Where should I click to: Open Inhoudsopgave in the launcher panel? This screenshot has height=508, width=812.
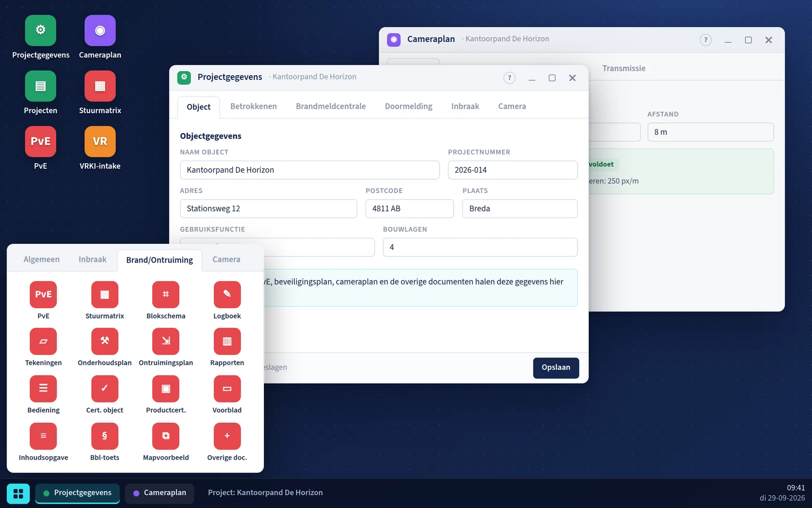pyautogui.click(x=44, y=442)
